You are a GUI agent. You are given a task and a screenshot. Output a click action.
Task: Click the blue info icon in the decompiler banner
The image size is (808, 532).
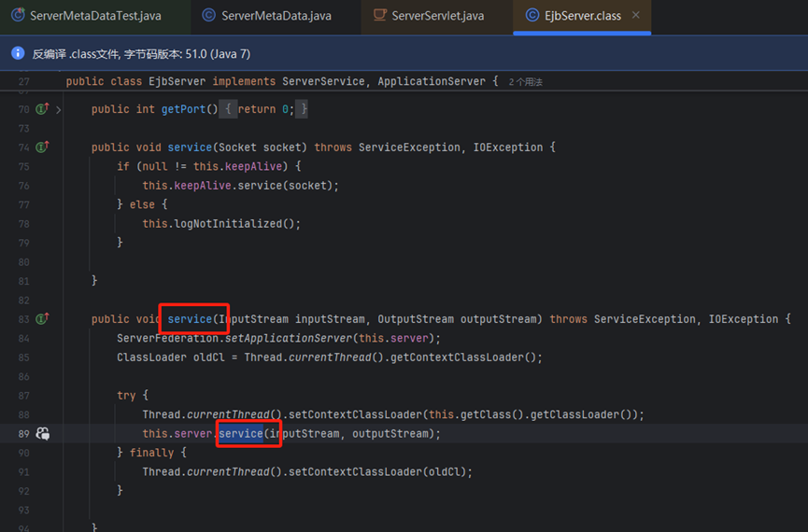[x=17, y=53]
